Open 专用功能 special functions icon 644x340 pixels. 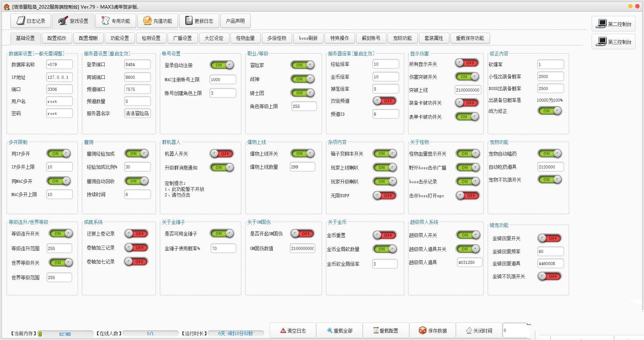(x=105, y=21)
